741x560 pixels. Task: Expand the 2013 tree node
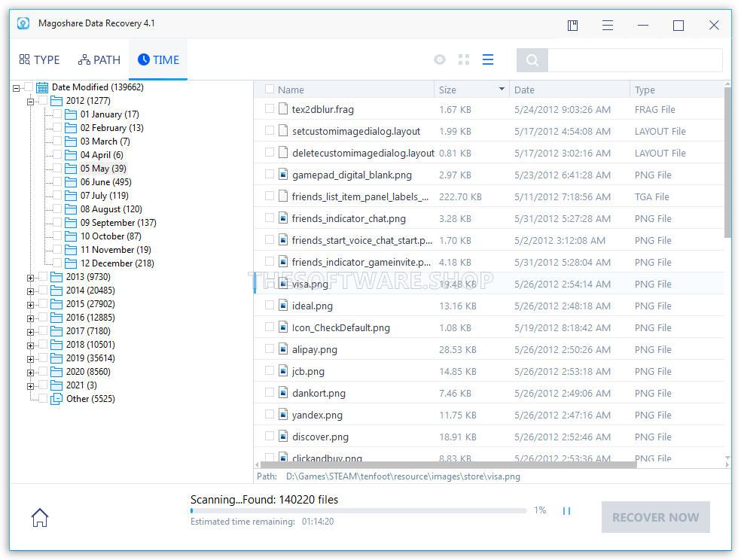30,278
